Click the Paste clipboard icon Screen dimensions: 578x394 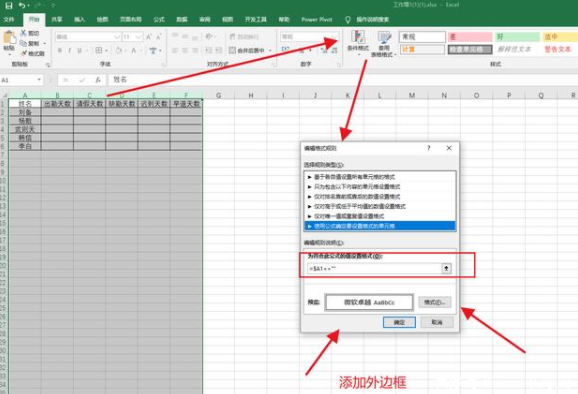(9, 38)
